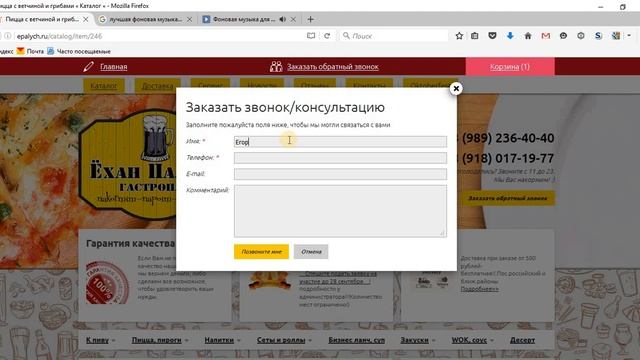This screenshot has height=360, width=640.
Task: Click the pencil icon next to Главная
Action: [88, 67]
